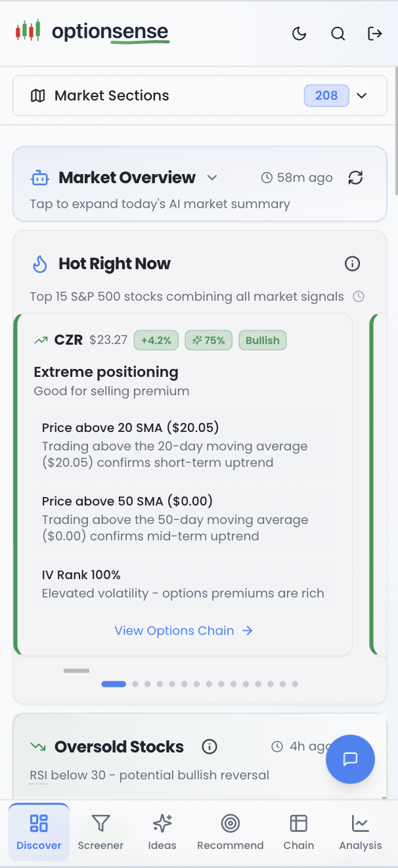Image resolution: width=398 pixels, height=868 pixels.
Task: Open the Ideas tab
Action: pyautogui.click(x=162, y=831)
